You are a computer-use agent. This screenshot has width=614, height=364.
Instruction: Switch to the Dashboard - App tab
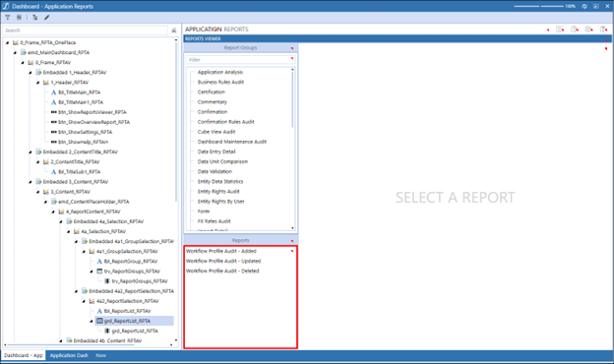pos(24,355)
